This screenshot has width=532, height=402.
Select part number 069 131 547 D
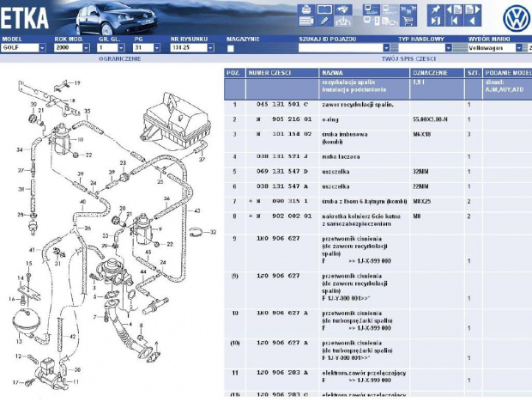tap(282, 172)
